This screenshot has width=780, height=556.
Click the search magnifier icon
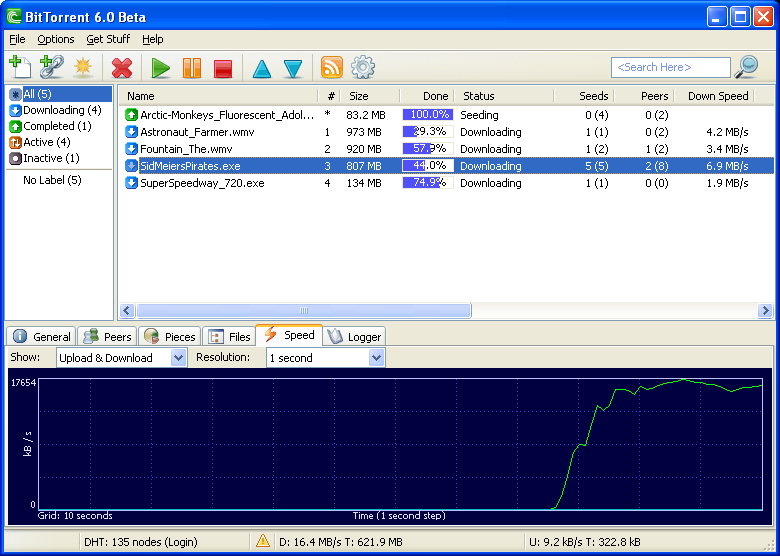pyautogui.click(x=746, y=67)
